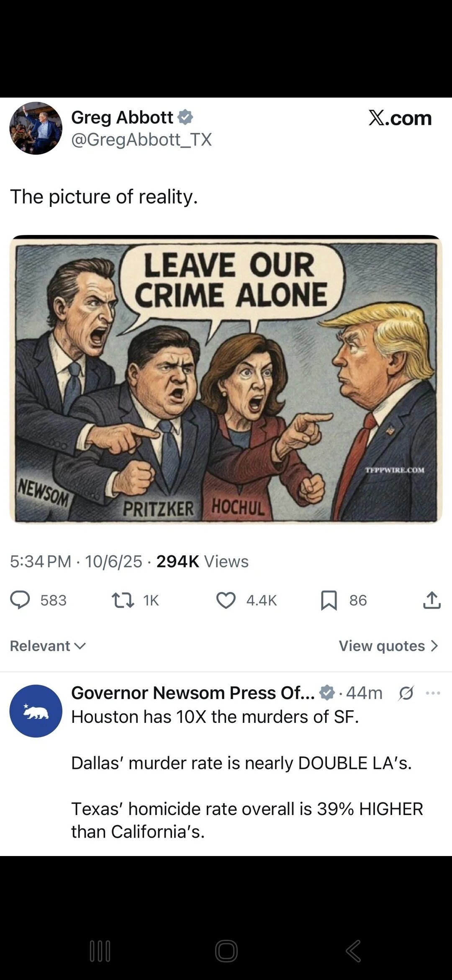Screen dimensions: 452x980
Task: Open Governor Newsom Press Office avatar
Action: [36, 711]
